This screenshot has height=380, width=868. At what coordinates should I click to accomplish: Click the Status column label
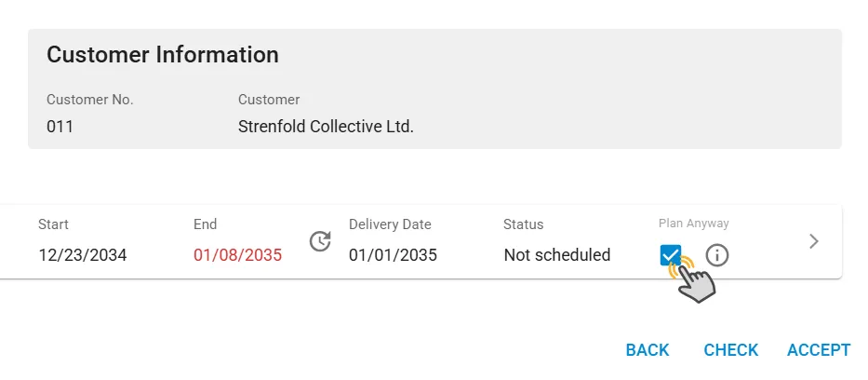click(x=523, y=224)
